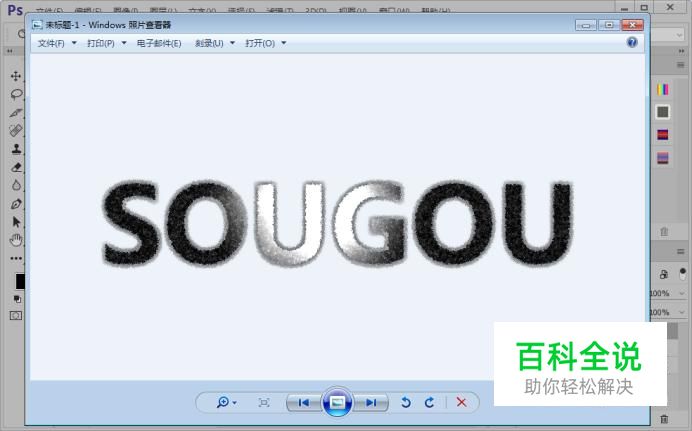
Task: Close the Photoshop window
Action: 670,7
